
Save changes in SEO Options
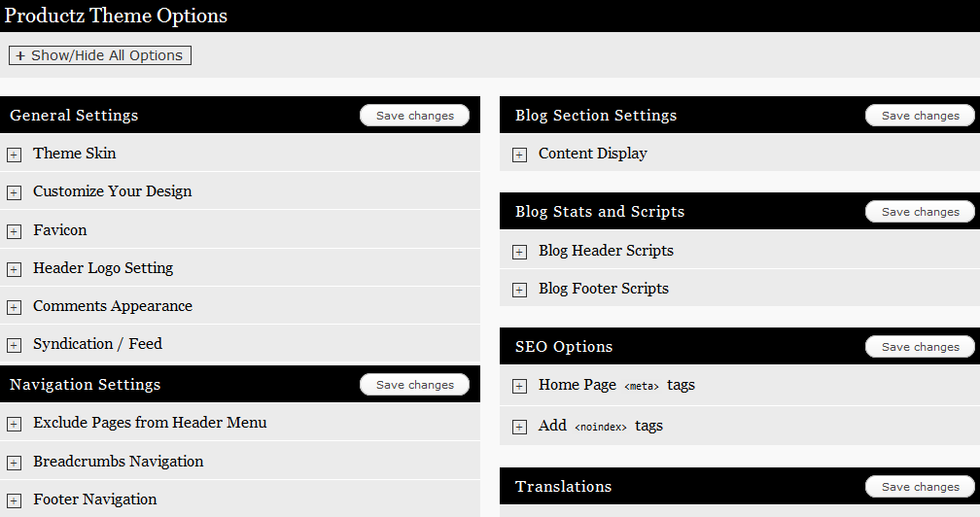tap(920, 347)
